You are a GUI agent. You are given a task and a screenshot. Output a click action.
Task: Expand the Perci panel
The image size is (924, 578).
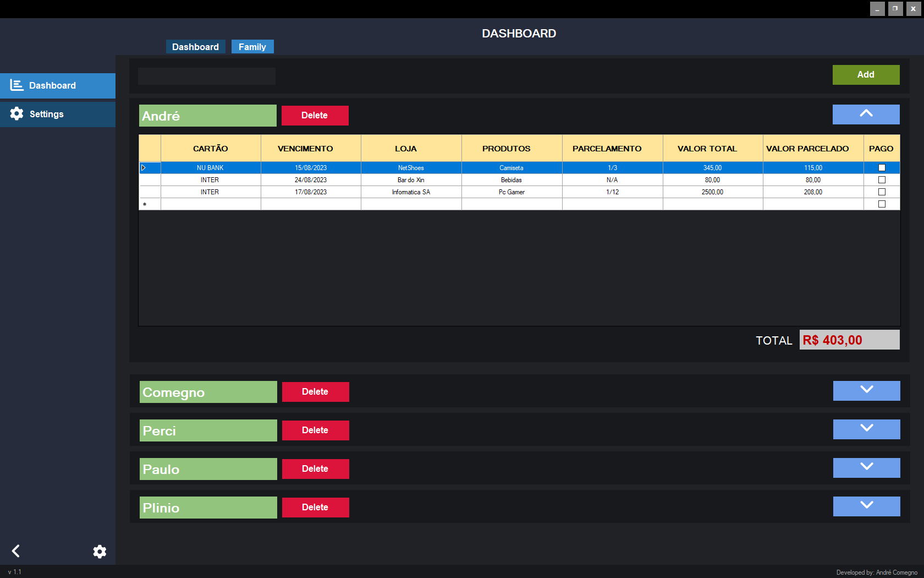(x=867, y=429)
